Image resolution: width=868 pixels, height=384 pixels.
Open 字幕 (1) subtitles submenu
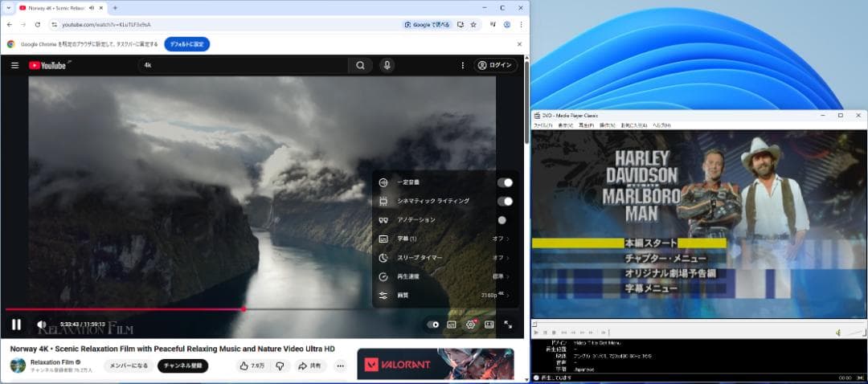[x=445, y=239]
